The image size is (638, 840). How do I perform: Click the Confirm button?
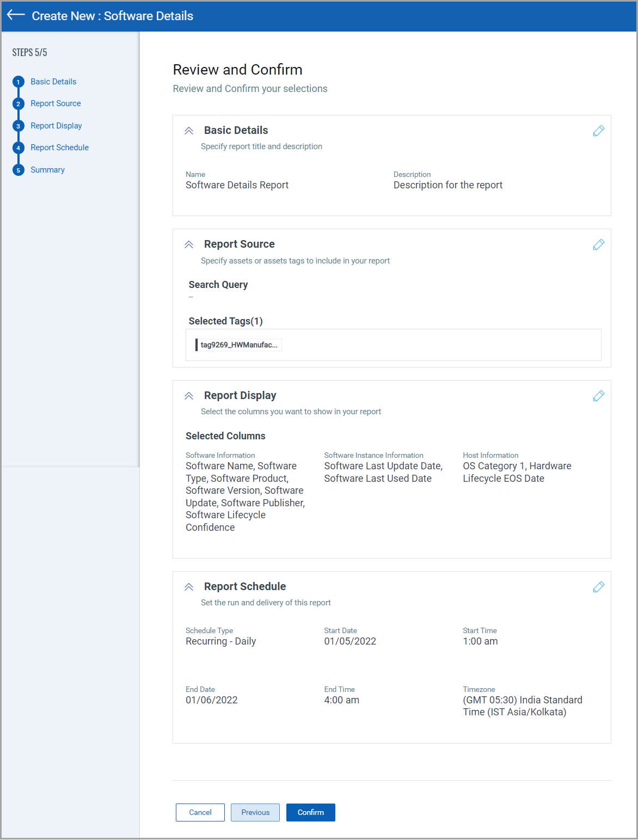click(x=310, y=812)
